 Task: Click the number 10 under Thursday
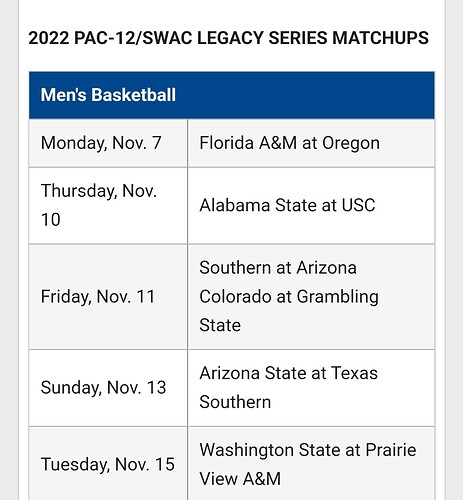point(51,220)
